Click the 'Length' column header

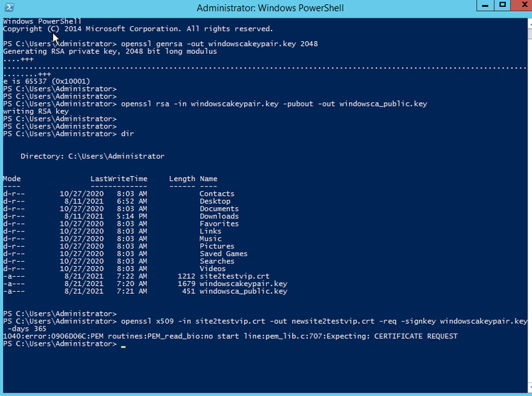pos(182,179)
